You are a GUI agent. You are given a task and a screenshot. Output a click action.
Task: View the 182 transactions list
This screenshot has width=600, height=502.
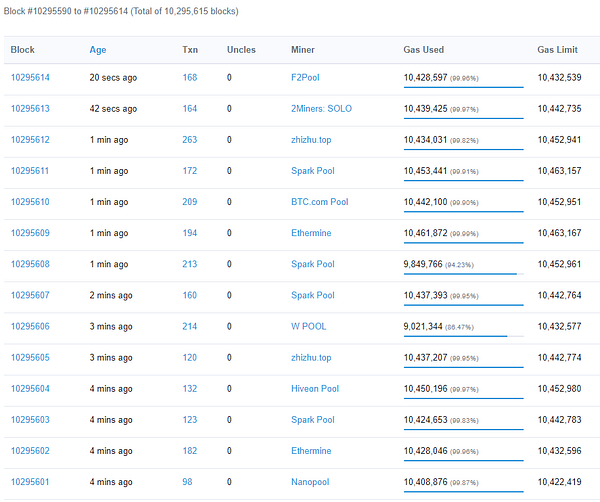point(190,451)
